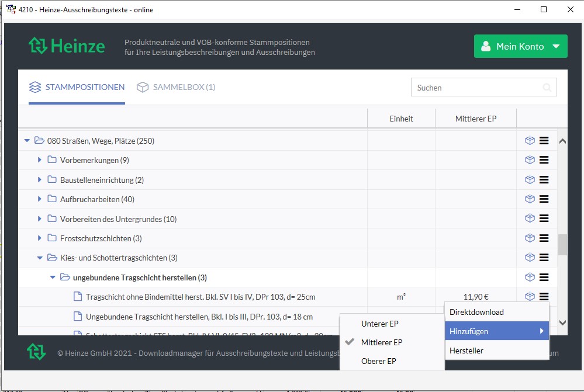This screenshot has height=392, width=584.
Task: Click the Heinze footer logo icon
Action: 36,352
